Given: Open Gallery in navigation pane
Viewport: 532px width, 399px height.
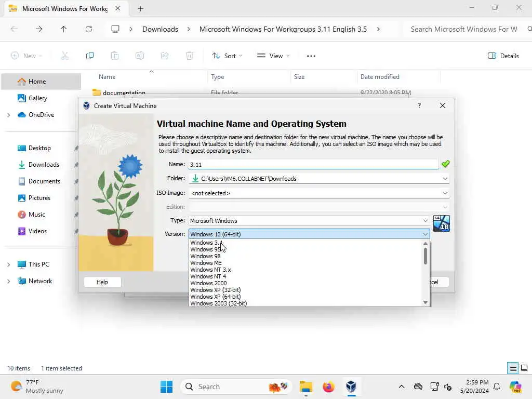Looking at the screenshot, I should click(37, 98).
